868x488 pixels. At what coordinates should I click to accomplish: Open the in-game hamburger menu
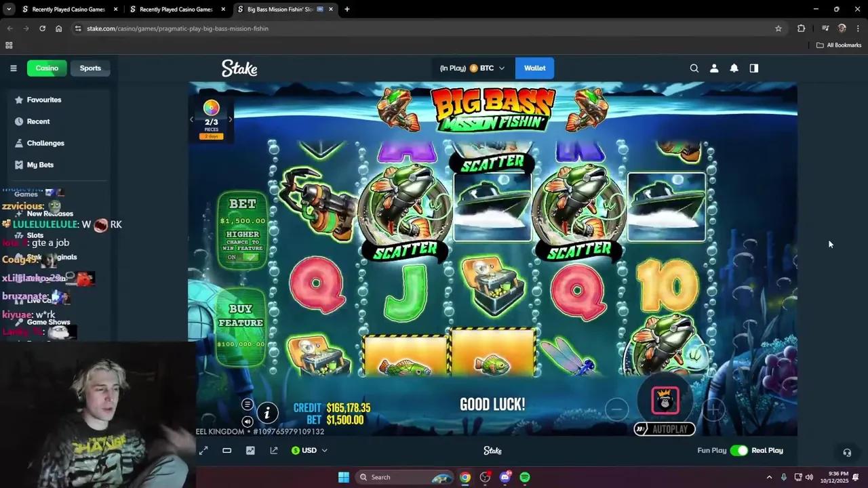coord(248,404)
